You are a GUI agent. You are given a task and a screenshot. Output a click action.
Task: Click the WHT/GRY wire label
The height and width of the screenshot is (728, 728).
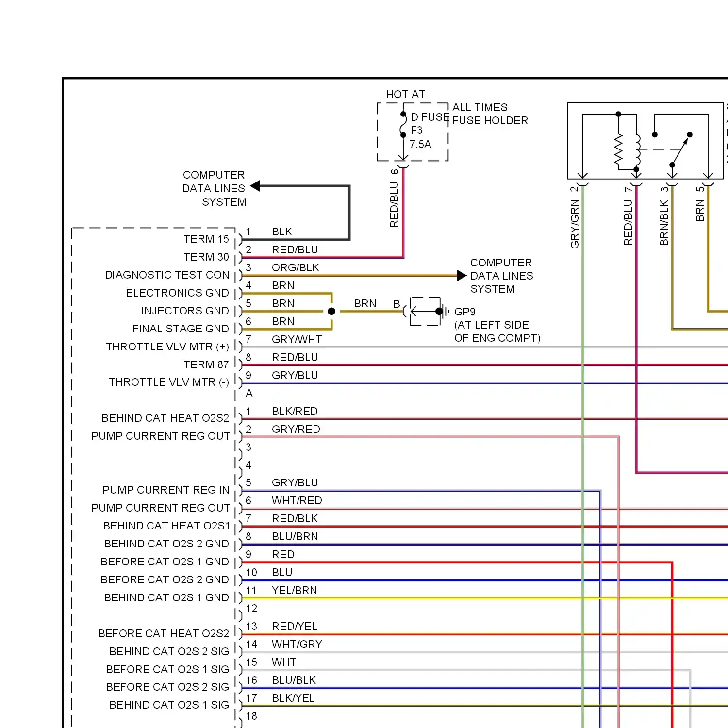coord(297,645)
